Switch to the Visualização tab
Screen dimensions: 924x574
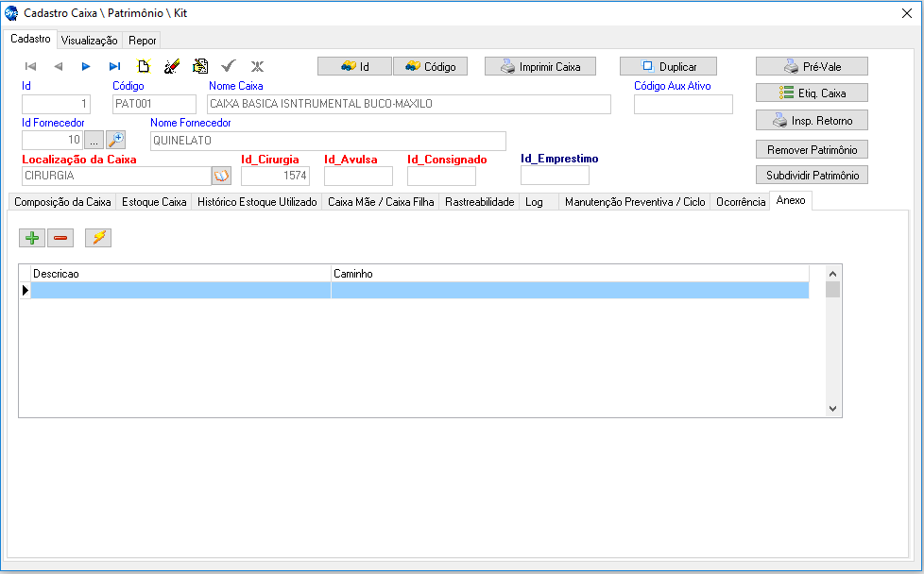pyautogui.click(x=90, y=41)
